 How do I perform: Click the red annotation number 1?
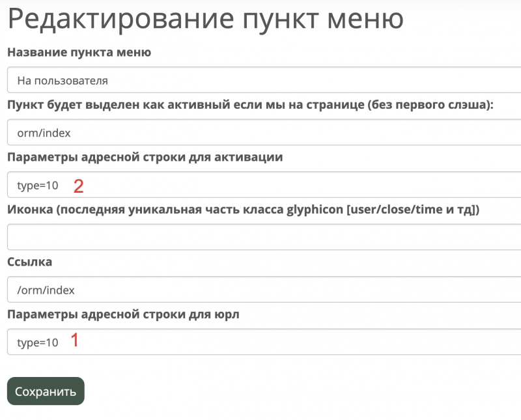pyautogui.click(x=76, y=341)
